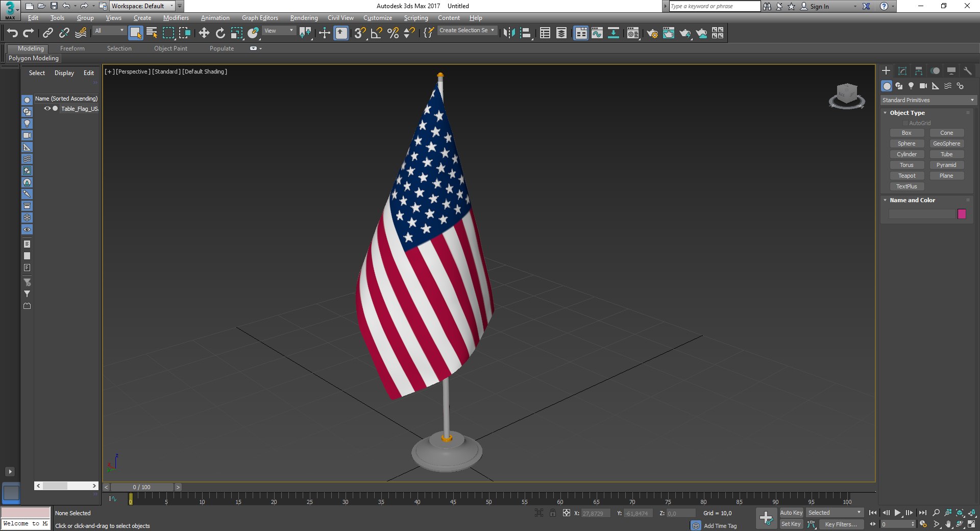
Task: Open the Standard Primitives dropdown
Action: 928,100
